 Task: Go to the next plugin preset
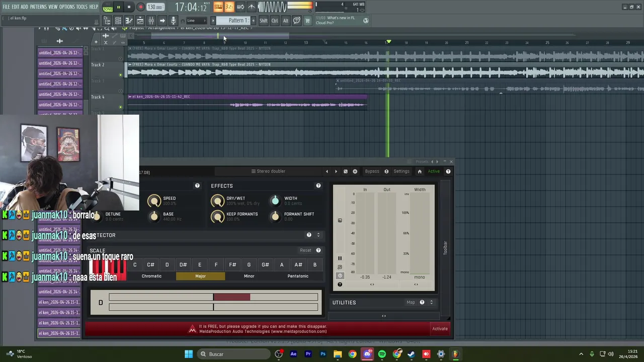tap(336, 171)
